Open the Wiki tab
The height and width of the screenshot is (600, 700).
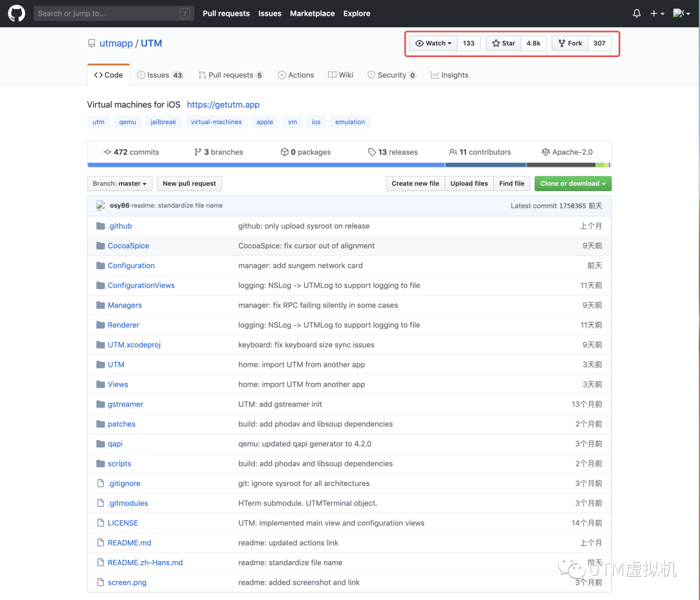tap(341, 75)
